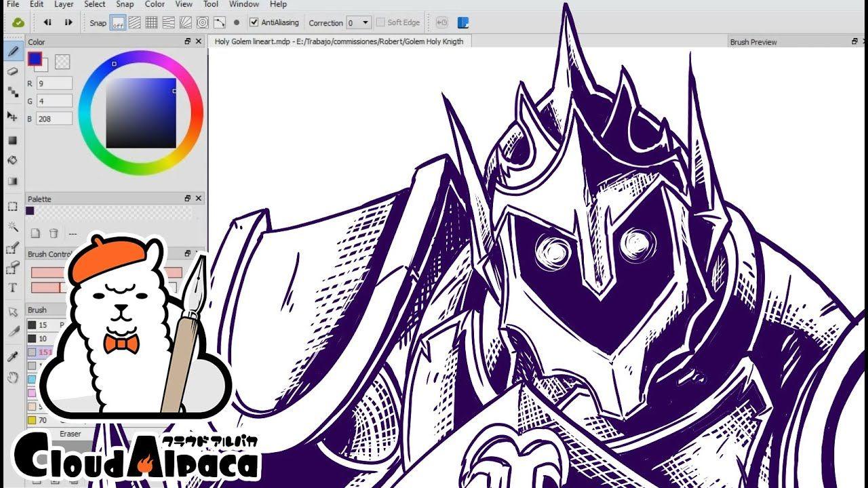The image size is (868, 488).
Task: Select the Dot tool in left toolbar
Action: [12, 93]
